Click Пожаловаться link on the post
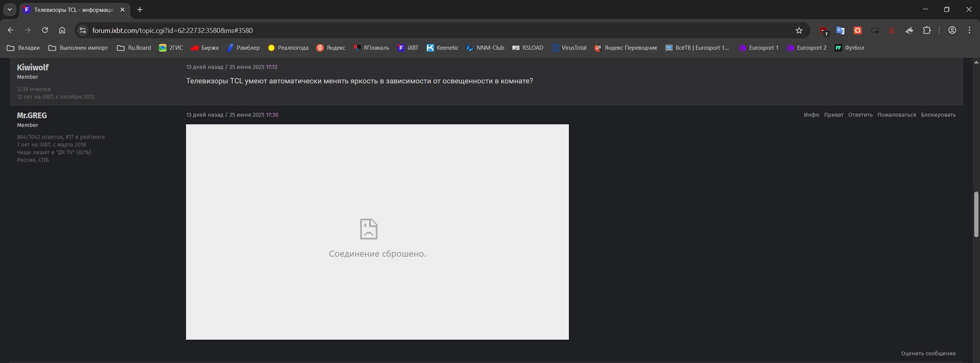This screenshot has width=980, height=363. coord(897,115)
